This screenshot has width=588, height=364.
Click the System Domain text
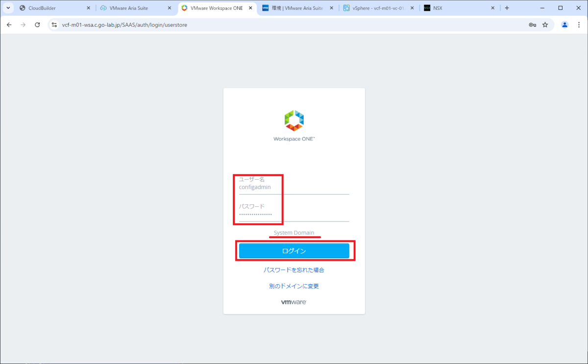pyautogui.click(x=294, y=233)
